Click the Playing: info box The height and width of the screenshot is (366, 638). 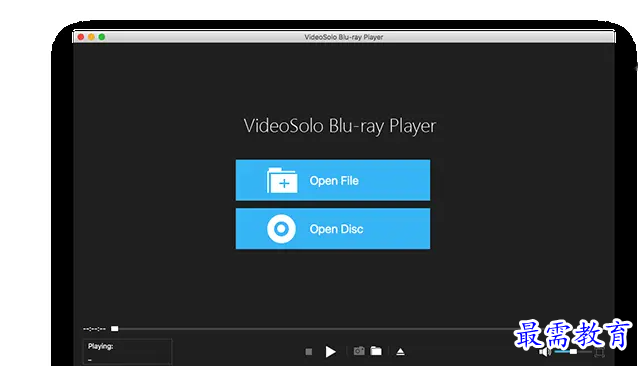point(127,352)
